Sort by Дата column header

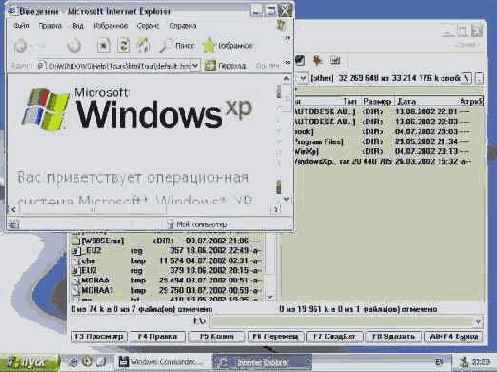pyautogui.click(x=406, y=101)
